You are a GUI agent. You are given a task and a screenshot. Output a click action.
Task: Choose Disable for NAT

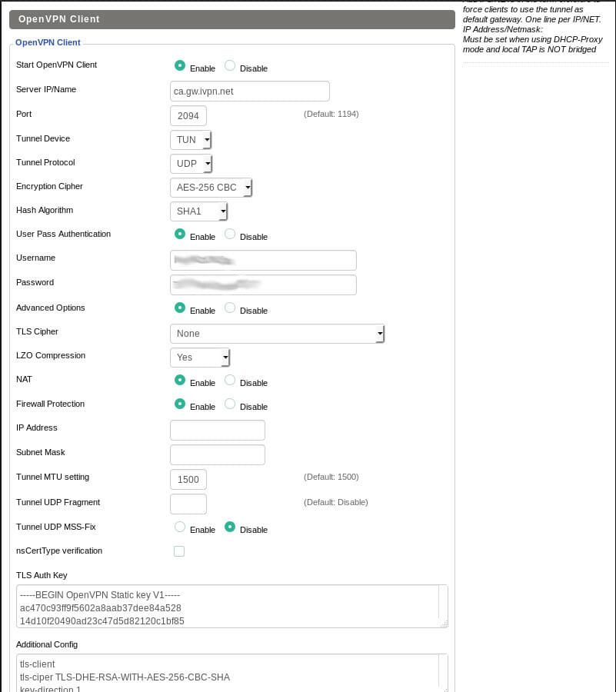coord(230,380)
